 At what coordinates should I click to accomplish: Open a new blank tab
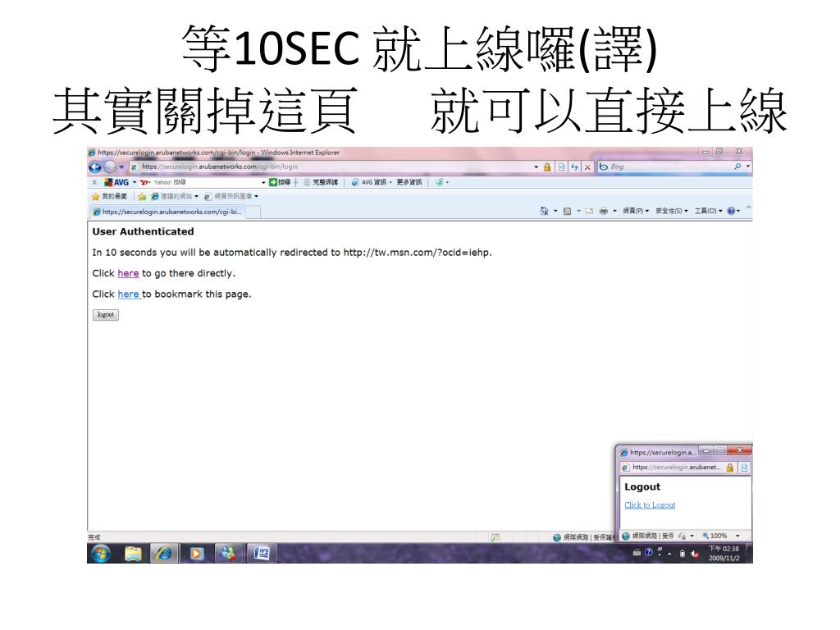[x=253, y=212]
